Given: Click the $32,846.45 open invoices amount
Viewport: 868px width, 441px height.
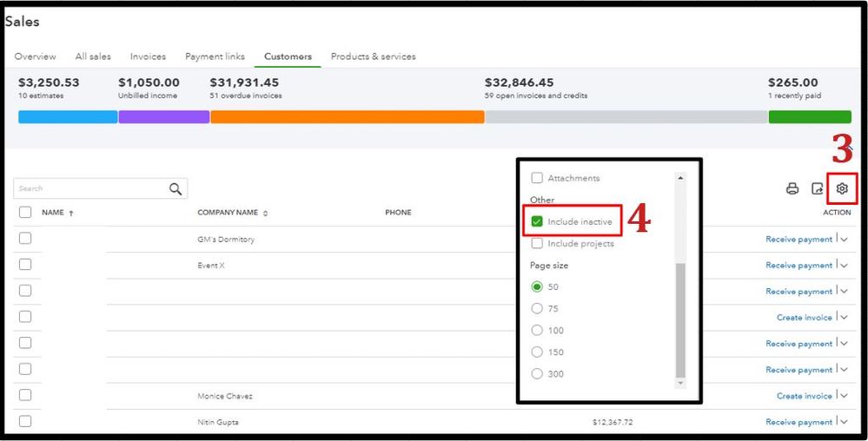Looking at the screenshot, I should pyautogui.click(x=520, y=82).
